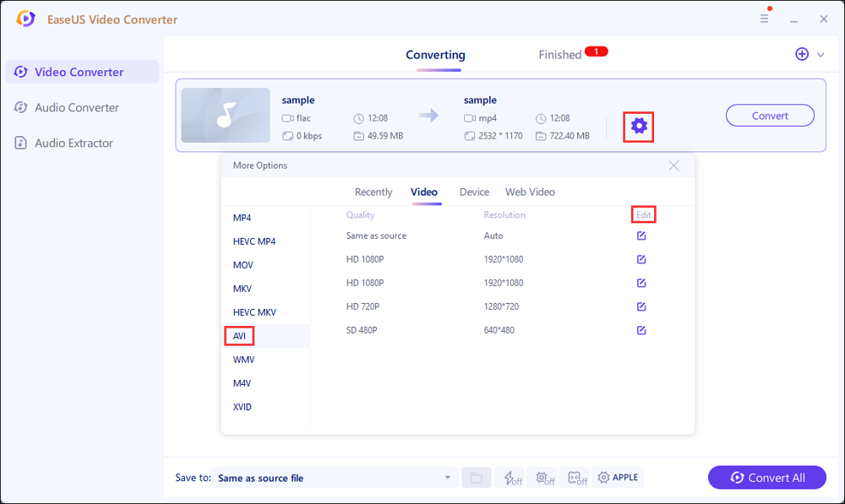Image resolution: width=845 pixels, height=504 pixels.
Task: Click edit icon for SD 480P row
Action: pyautogui.click(x=641, y=330)
